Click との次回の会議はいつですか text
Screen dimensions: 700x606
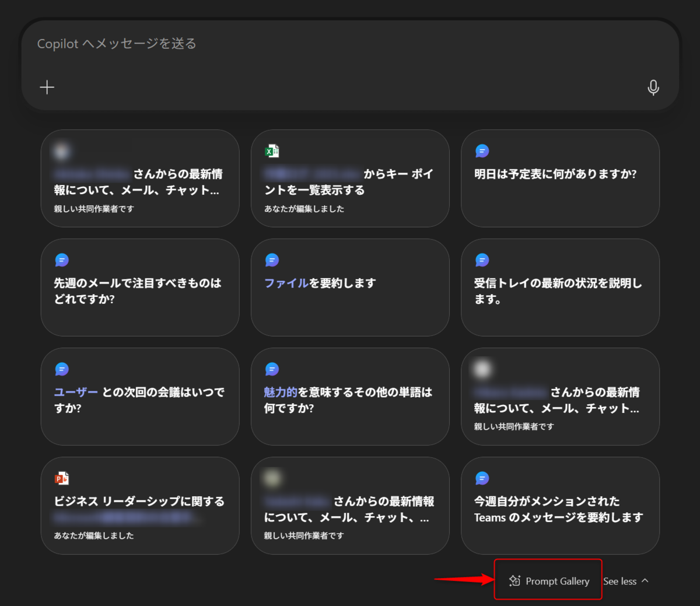coord(139,400)
